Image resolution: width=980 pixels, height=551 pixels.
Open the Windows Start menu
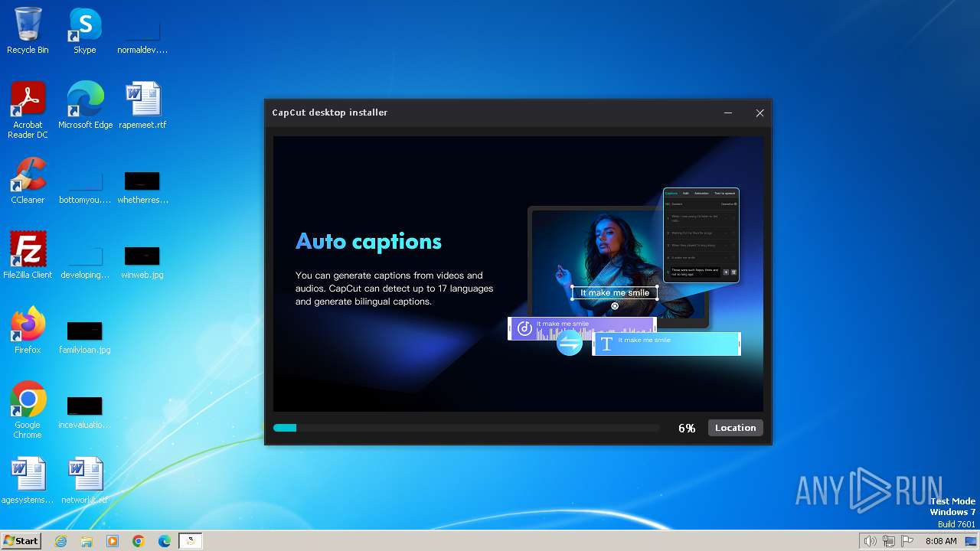(x=21, y=541)
